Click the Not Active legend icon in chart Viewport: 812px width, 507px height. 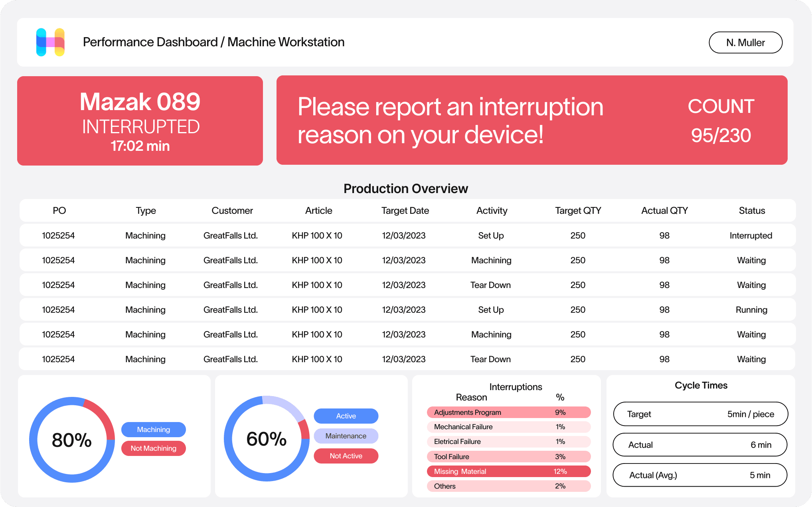point(345,456)
